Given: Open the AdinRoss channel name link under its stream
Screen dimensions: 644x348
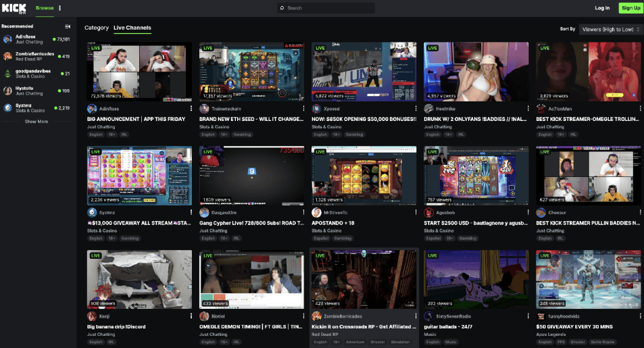Looking at the screenshot, I should click(109, 109).
